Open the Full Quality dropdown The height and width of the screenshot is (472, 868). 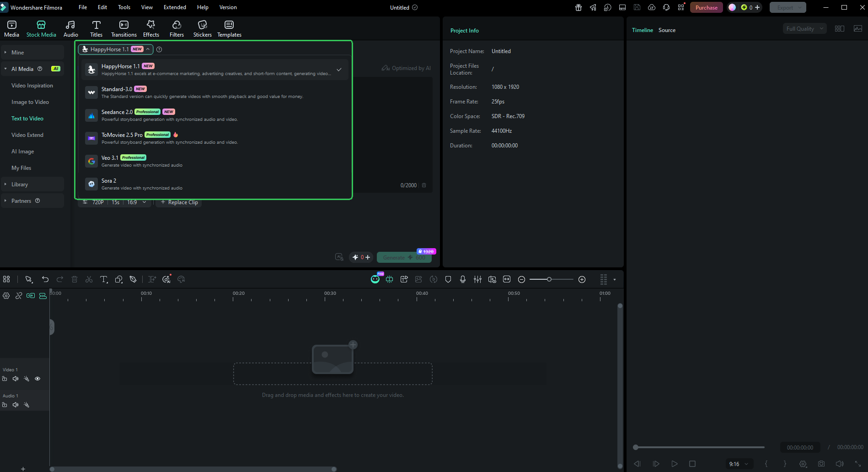pos(804,29)
